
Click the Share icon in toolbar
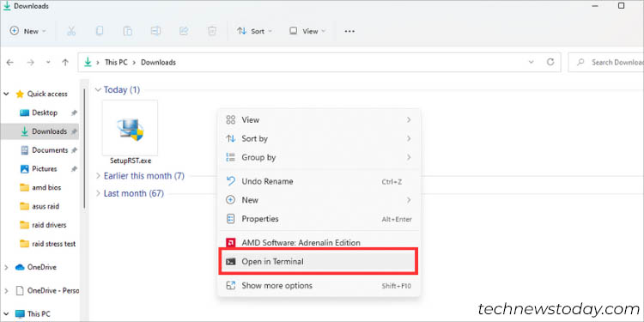184,31
